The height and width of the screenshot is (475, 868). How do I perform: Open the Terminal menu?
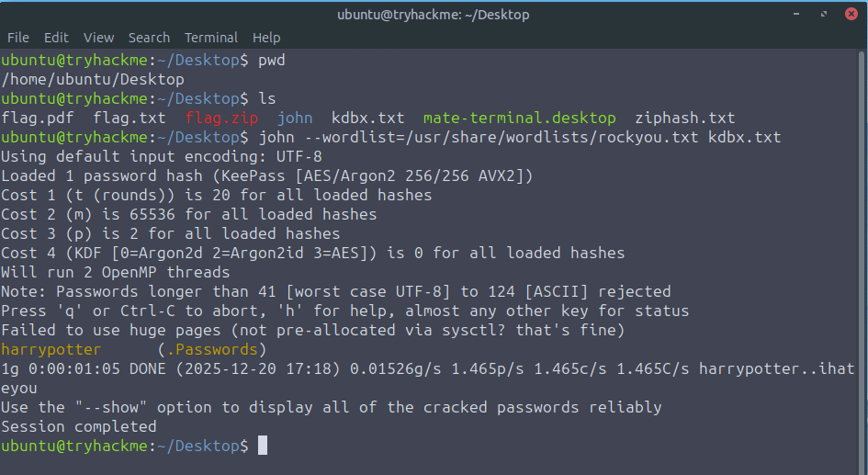click(210, 38)
